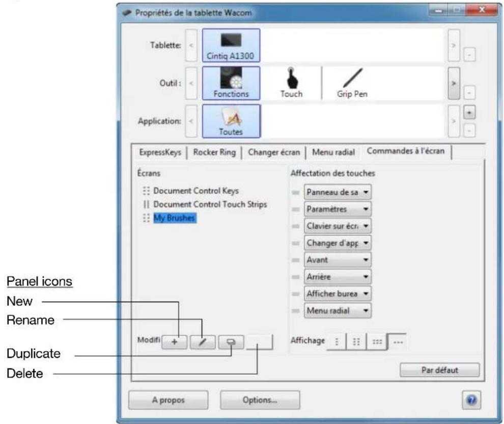The height and width of the screenshot is (424, 504).
Task: Click strips icon beside Document Control Touch Strips
Action: tap(146, 204)
